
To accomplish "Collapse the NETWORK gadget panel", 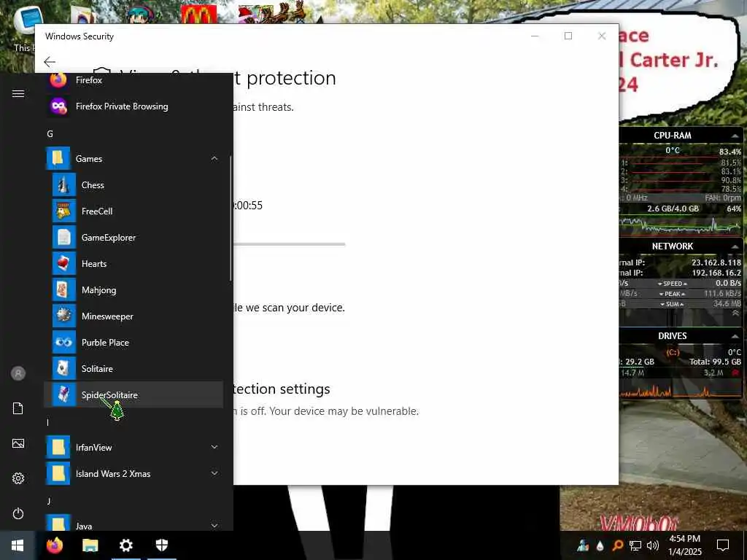I will (735, 246).
